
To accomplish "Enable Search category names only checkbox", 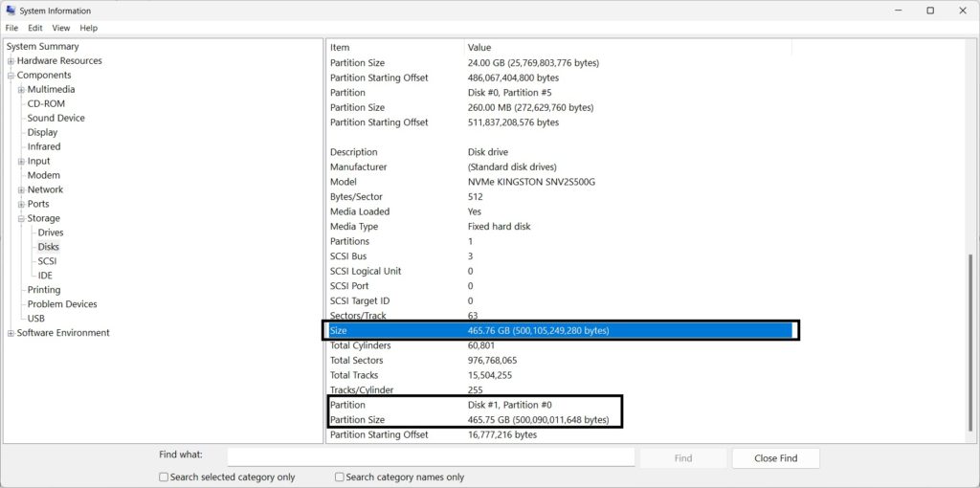I will [340, 478].
